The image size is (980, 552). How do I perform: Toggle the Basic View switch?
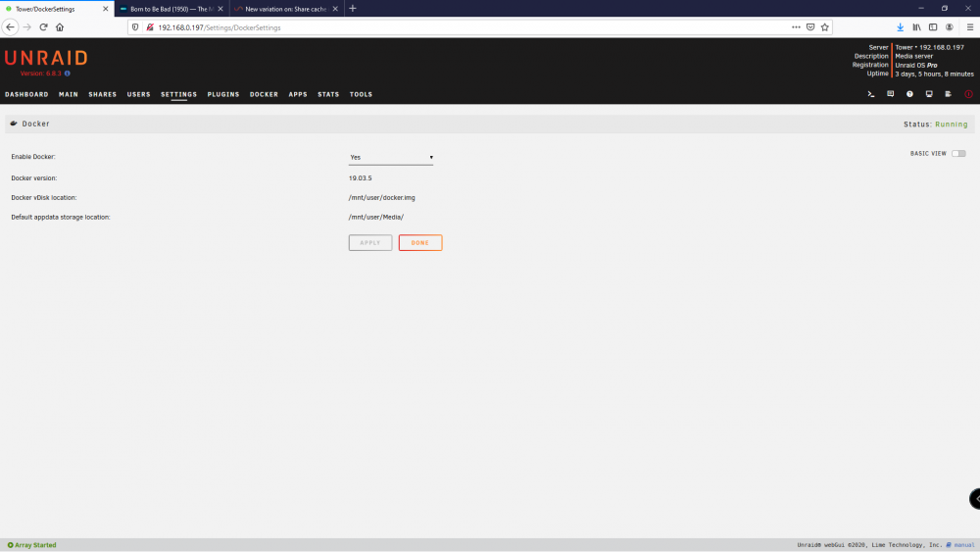[x=958, y=154]
